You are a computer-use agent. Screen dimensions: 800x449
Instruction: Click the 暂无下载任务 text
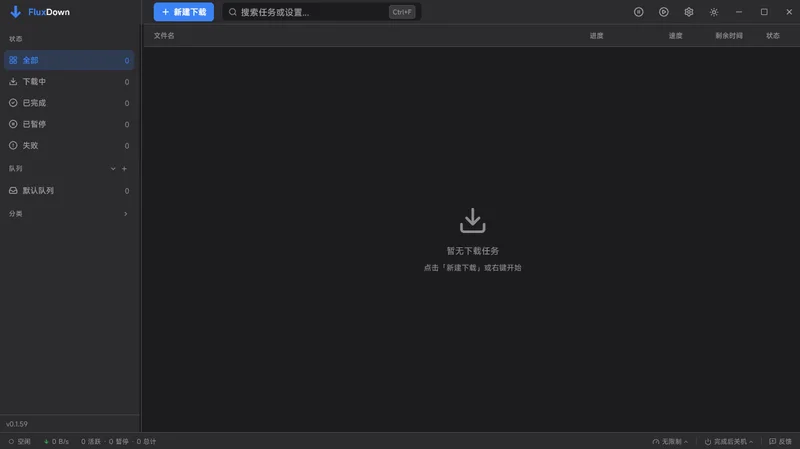[x=472, y=251]
